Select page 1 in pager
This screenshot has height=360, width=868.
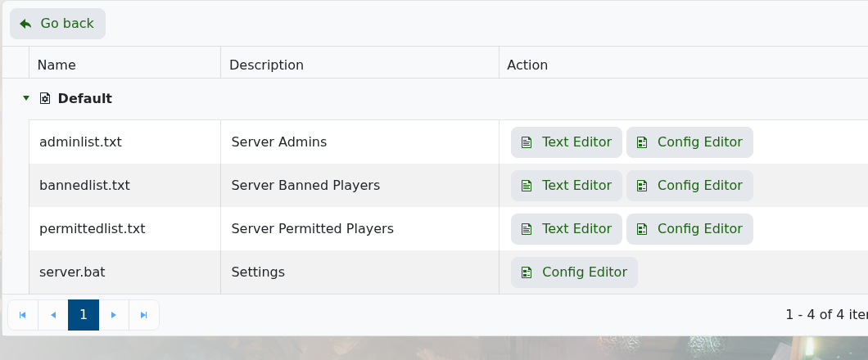pyautogui.click(x=84, y=315)
